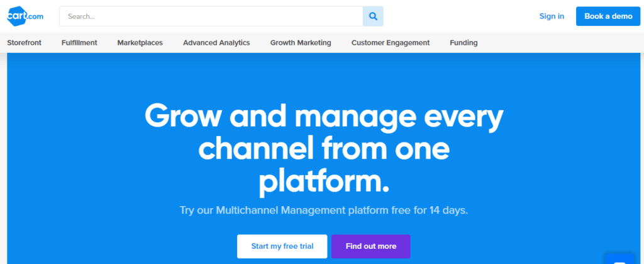Click the Multichannel Management subtitle text
This screenshot has height=264, width=644.
(324, 210)
